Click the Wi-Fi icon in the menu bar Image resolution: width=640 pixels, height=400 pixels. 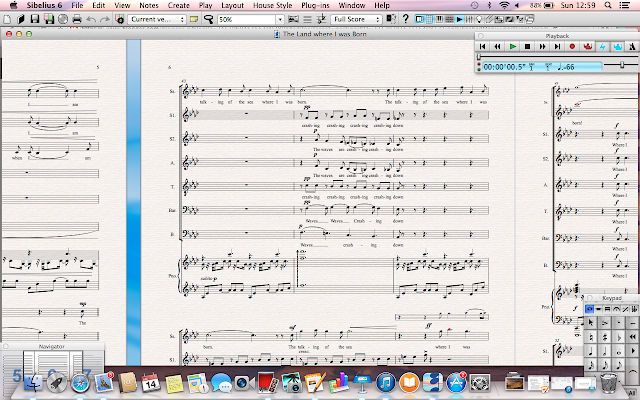(504, 5)
